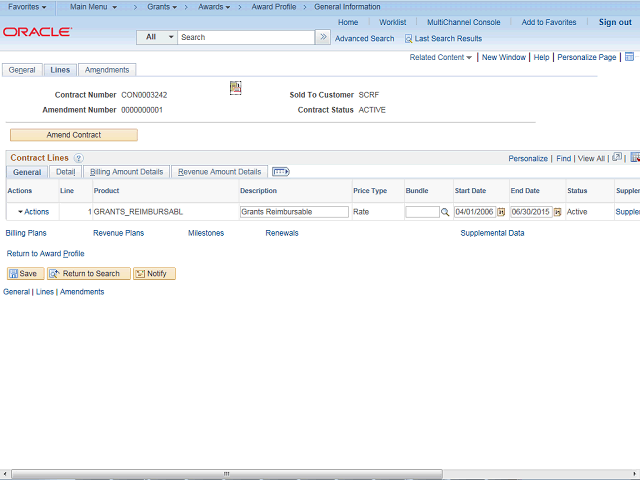640x480 pixels.
Task: Open Bundle lookup magnifier icon
Action: click(x=445, y=212)
